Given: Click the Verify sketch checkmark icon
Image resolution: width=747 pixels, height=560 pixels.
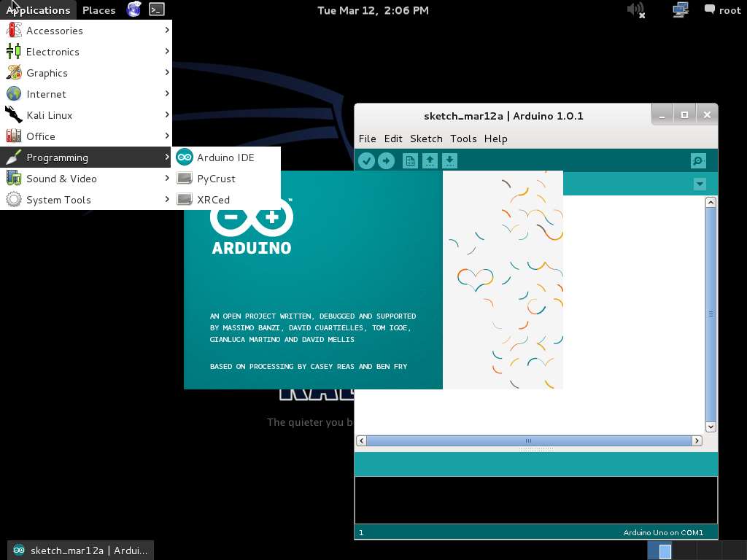Looking at the screenshot, I should pyautogui.click(x=367, y=160).
